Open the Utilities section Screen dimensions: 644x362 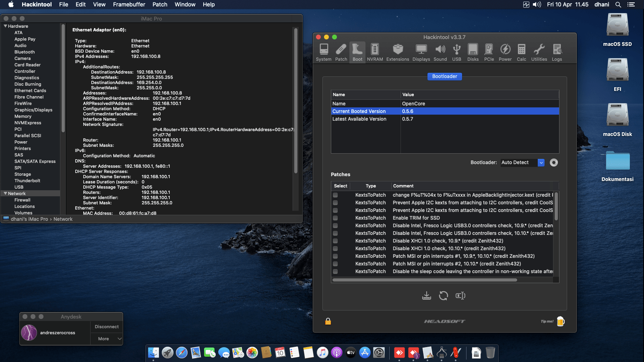pos(539,52)
